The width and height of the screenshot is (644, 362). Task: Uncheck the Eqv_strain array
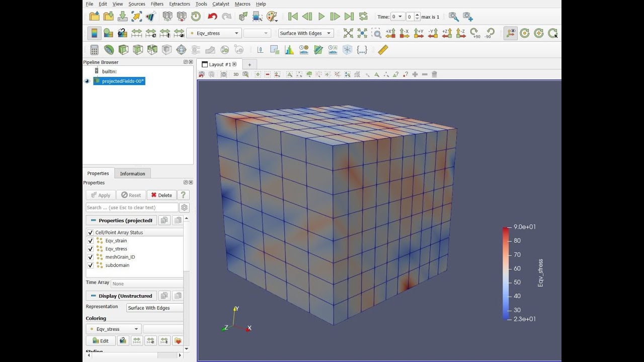[x=91, y=240]
